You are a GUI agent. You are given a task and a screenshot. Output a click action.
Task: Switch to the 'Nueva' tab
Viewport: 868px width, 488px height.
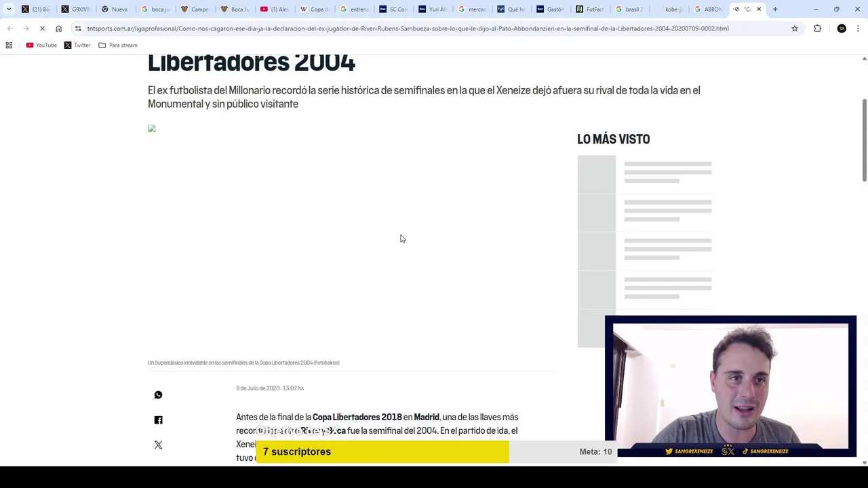[115, 9]
